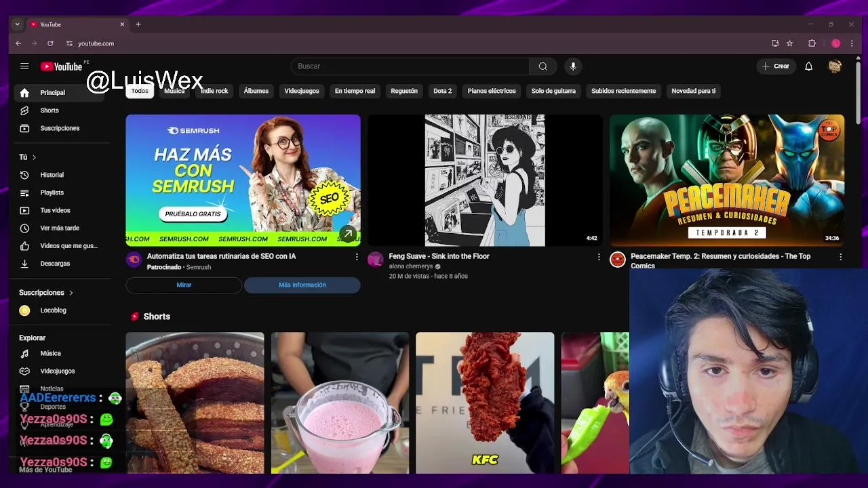
Task: Click in the Buscar search field
Action: (x=410, y=66)
